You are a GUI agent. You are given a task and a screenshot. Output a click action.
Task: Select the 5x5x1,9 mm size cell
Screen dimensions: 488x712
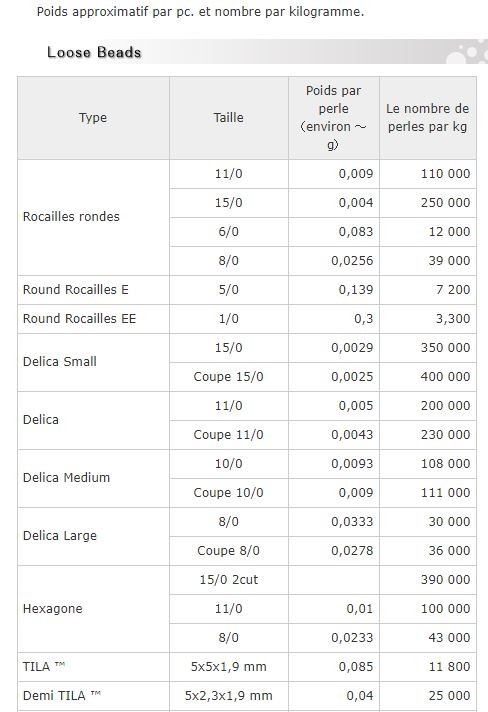[229, 667]
